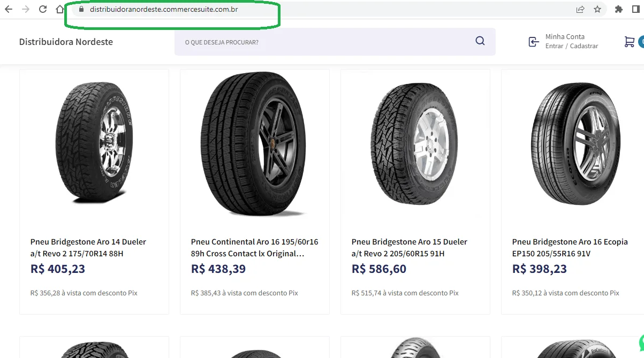Open Distribuidora Nordeste store logo link
This screenshot has width=644, height=358.
click(x=66, y=42)
